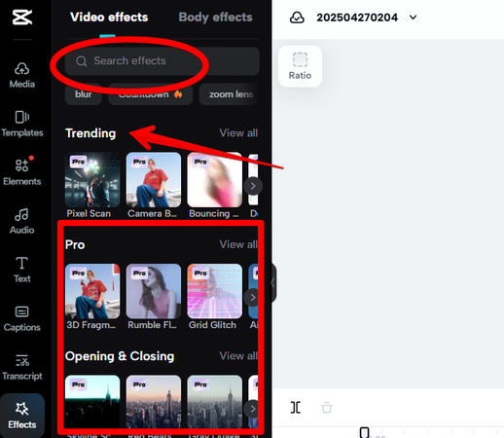Viewport: 504px width, 438px height.
Task: Show more Pro effects with arrow
Action: (253, 298)
